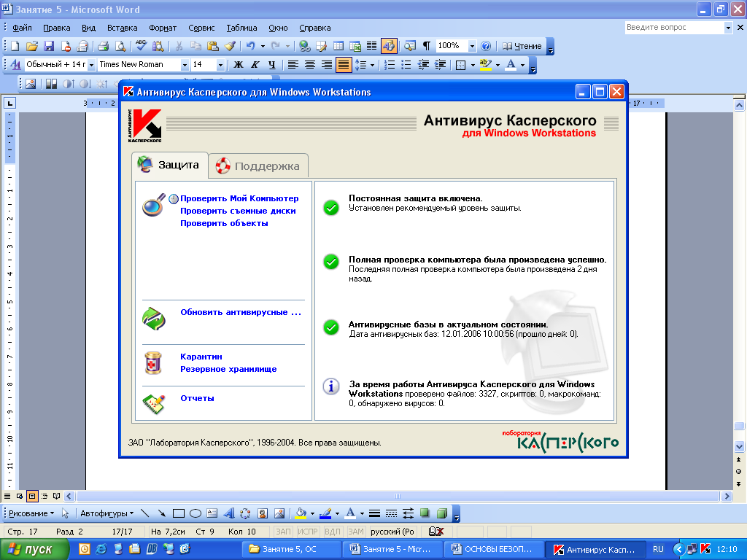This screenshot has height=560, width=747.
Task: Center the text alignment
Action: tap(309, 65)
